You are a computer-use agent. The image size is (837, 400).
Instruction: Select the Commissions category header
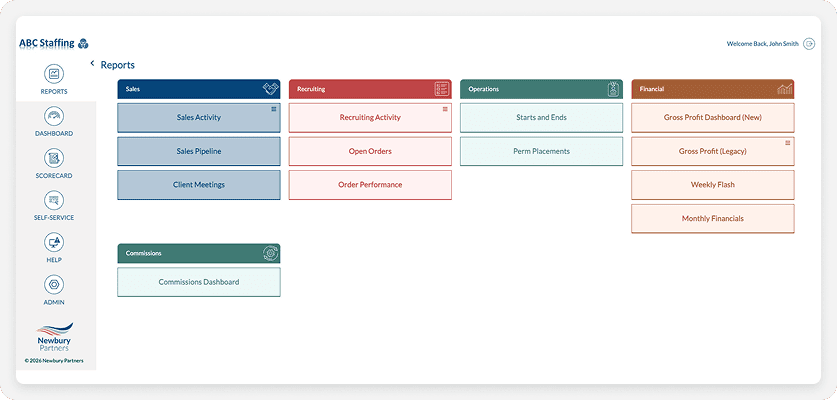click(x=199, y=254)
